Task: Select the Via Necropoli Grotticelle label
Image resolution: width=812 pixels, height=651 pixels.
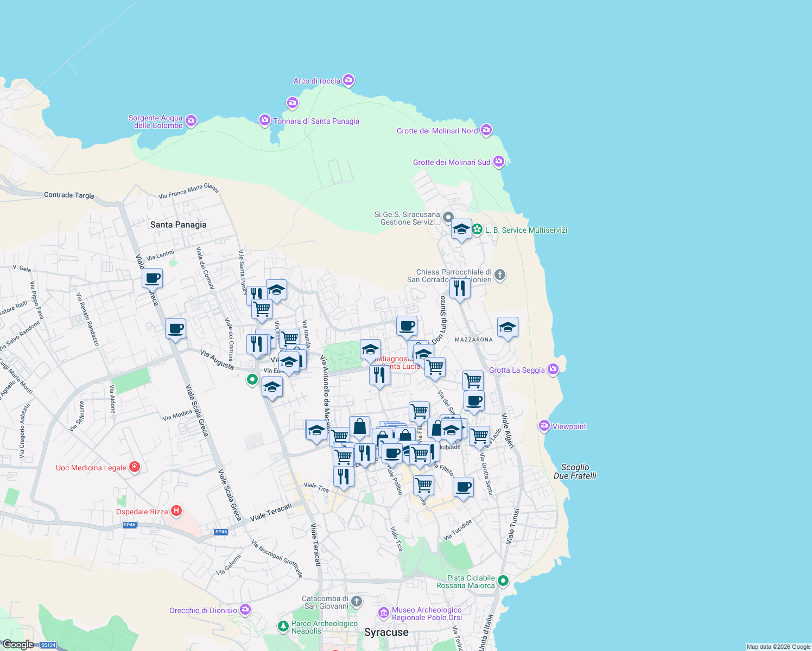Action: coord(277,559)
